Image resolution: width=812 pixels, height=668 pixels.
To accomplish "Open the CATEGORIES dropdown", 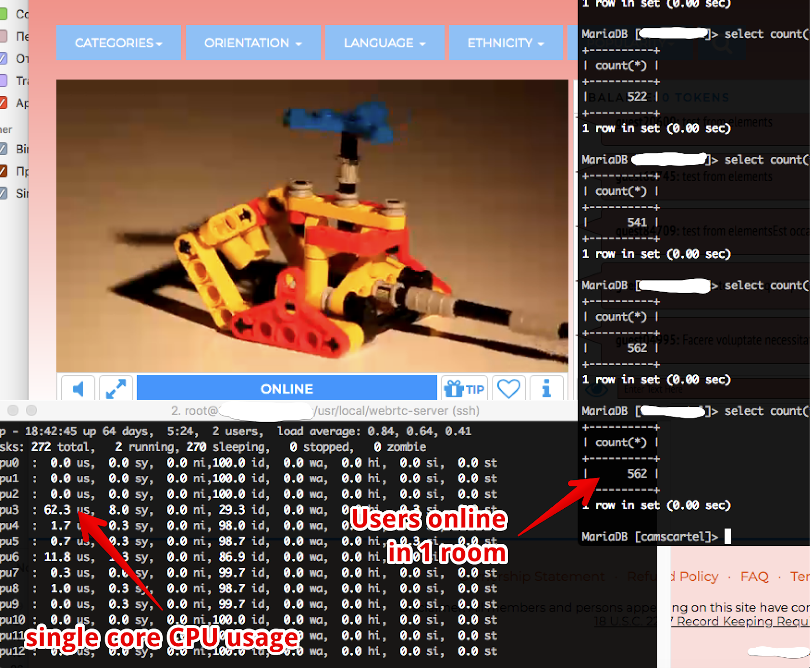I will tap(119, 43).
